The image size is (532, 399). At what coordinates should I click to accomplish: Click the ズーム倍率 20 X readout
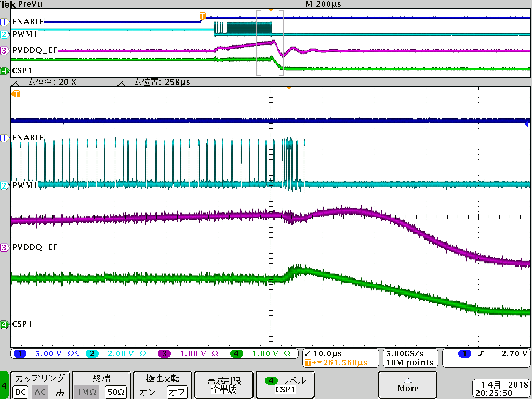click(x=44, y=82)
